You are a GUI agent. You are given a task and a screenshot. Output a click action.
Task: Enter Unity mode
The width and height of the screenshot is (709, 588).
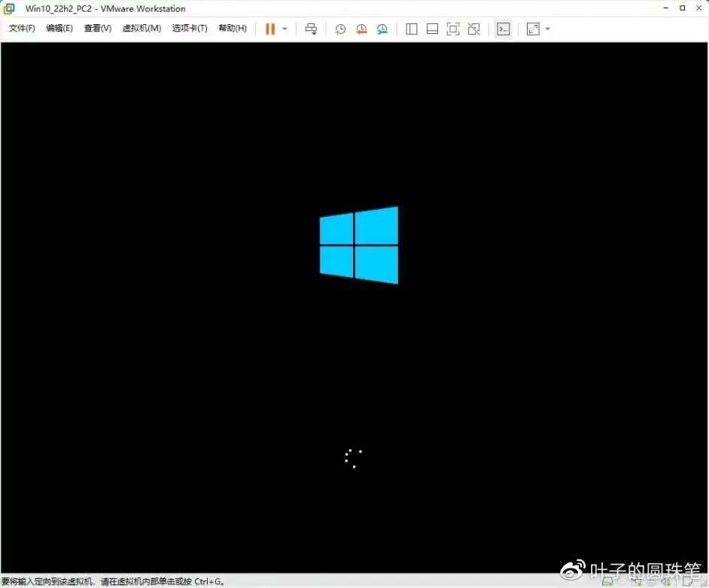474,29
